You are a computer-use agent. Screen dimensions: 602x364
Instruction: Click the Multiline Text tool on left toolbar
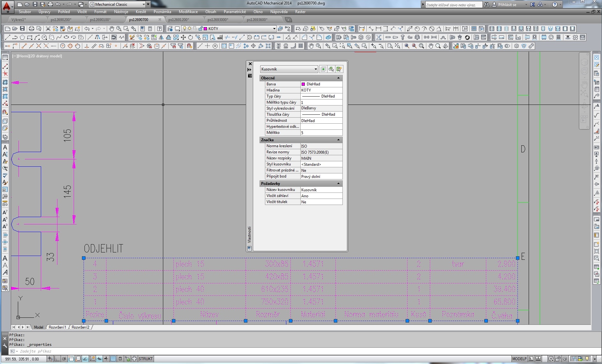(5, 148)
